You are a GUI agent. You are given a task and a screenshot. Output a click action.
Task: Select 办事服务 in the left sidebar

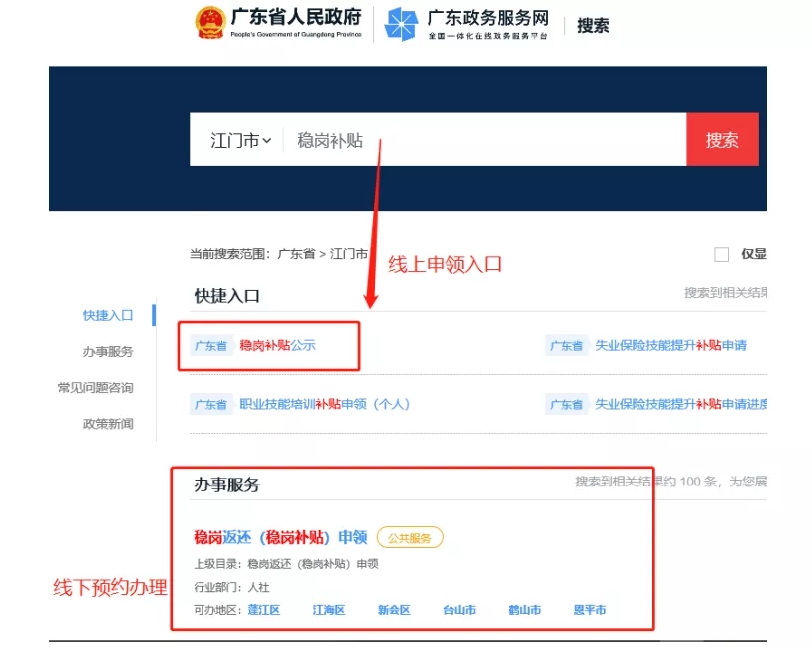pos(108,352)
